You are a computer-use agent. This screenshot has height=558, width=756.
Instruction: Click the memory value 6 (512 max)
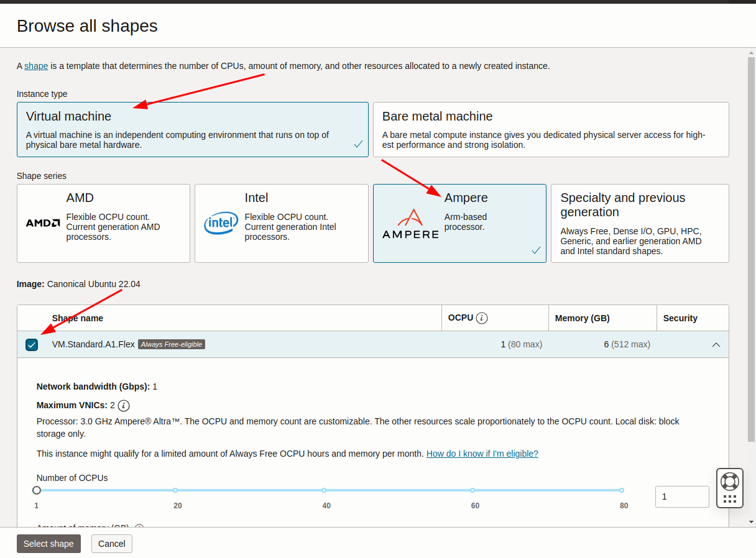point(627,344)
